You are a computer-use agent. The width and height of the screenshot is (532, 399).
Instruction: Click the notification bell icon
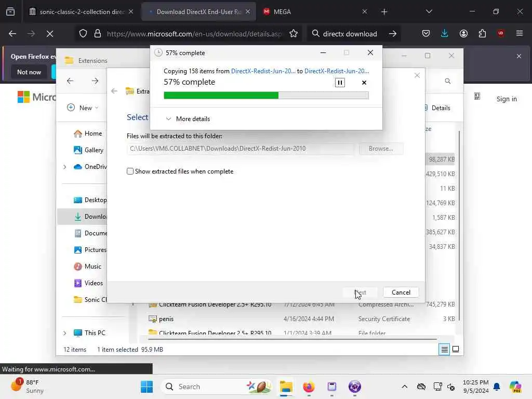[497, 387]
